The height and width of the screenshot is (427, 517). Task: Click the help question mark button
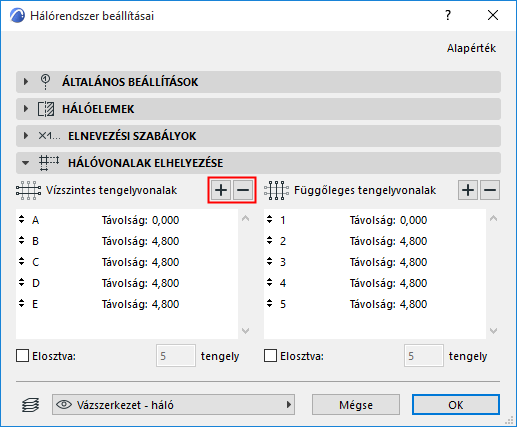pos(448,15)
